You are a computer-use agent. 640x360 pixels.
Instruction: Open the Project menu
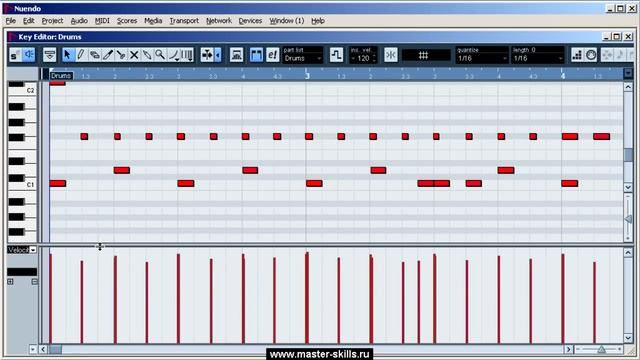tap(52, 21)
